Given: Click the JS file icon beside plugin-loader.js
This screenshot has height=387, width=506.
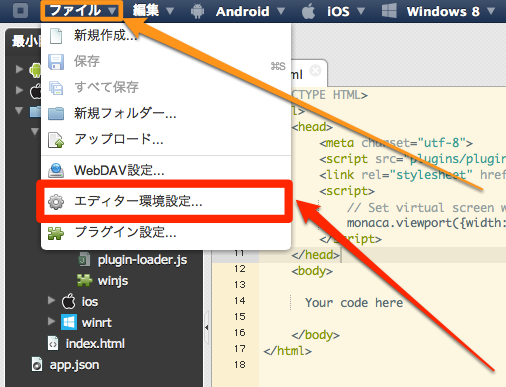Looking at the screenshot, I should coord(84,260).
